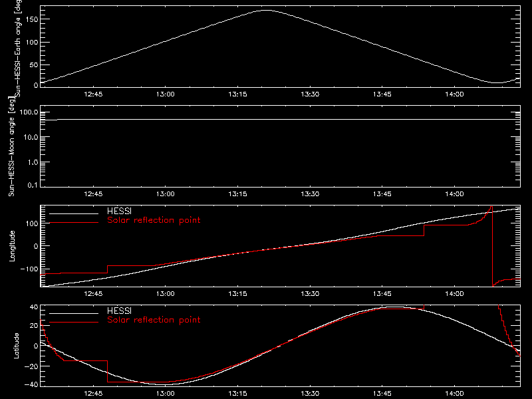Select Solar reflection point legend in Latitude plot

[154, 320]
